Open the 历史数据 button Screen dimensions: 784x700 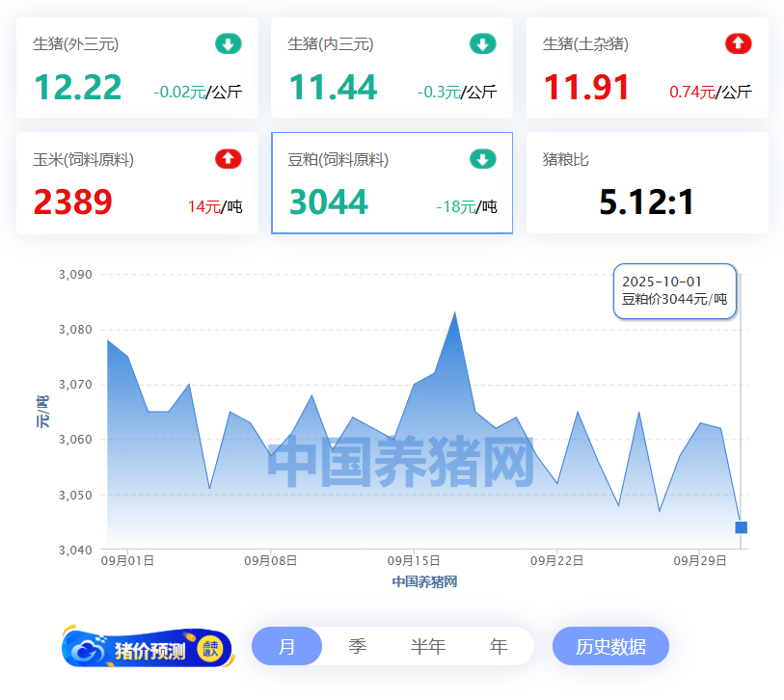610,646
